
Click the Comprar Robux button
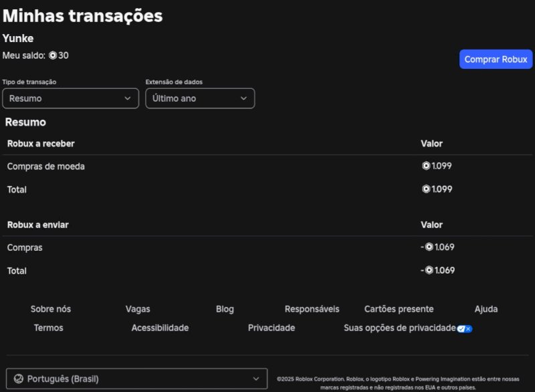tap(496, 60)
